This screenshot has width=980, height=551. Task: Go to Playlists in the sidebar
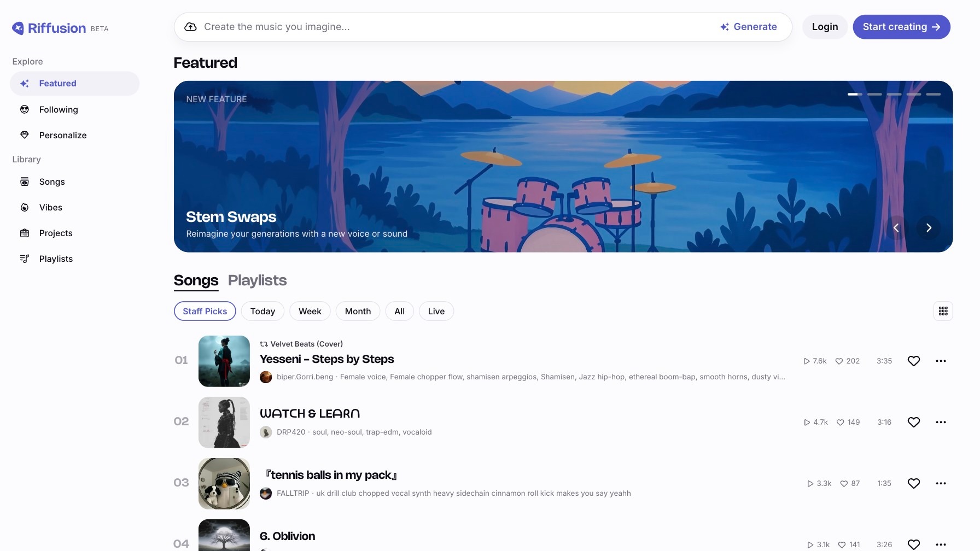(x=55, y=259)
